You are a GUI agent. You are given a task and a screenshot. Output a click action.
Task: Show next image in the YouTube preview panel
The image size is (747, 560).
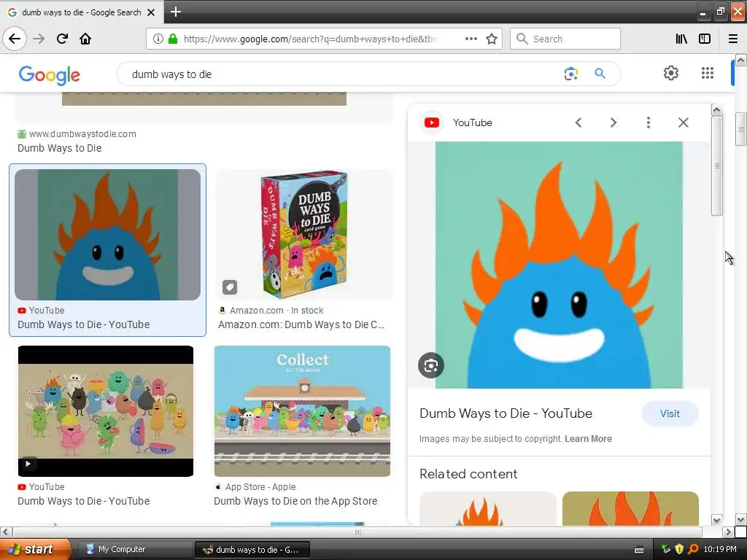click(x=613, y=122)
